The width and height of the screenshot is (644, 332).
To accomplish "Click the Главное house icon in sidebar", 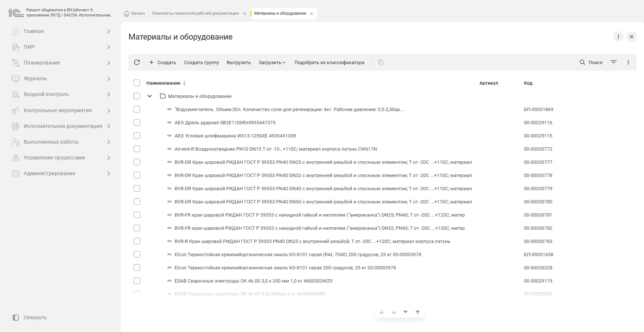I will 15,31.
